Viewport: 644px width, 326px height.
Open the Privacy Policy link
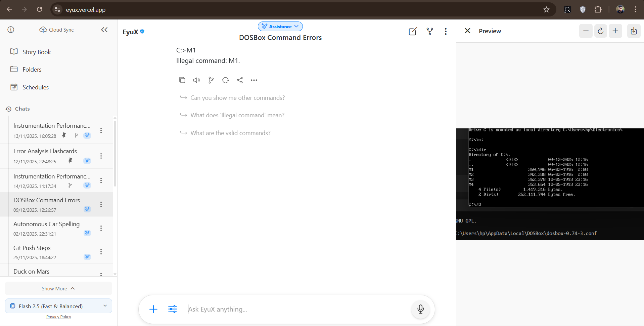click(x=58, y=317)
